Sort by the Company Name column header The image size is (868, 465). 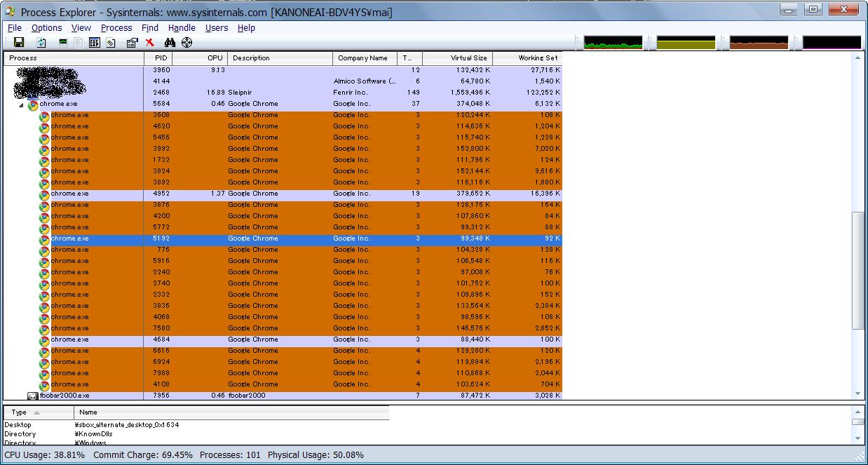(x=365, y=58)
